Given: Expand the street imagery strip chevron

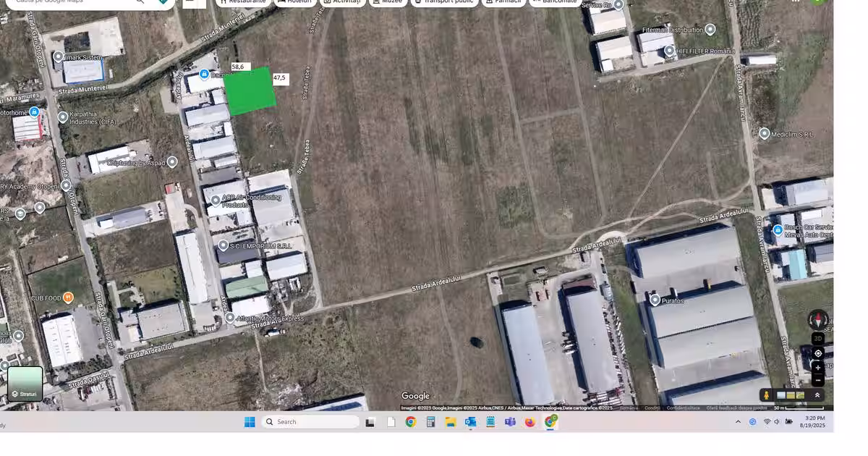Looking at the screenshot, I should click(x=817, y=395).
